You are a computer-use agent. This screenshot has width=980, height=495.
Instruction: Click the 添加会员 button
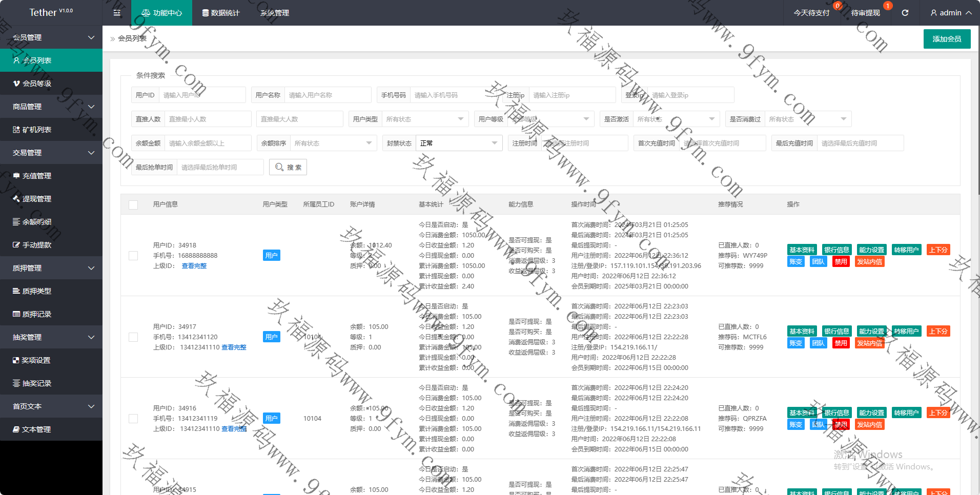[x=947, y=39]
